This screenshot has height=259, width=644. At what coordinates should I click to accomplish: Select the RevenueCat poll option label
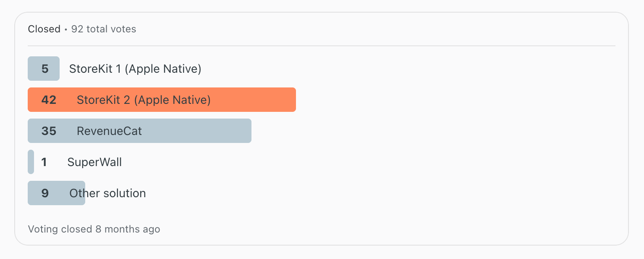coord(109,131)
